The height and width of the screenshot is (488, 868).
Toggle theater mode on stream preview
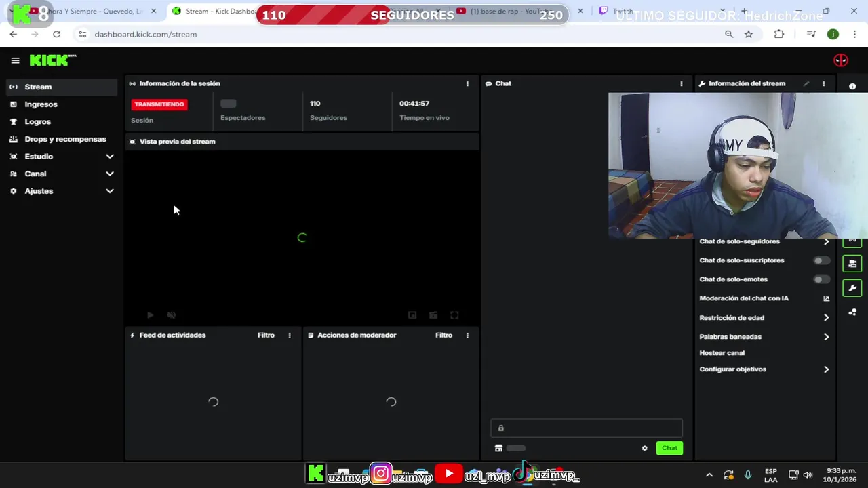(433, 315)
